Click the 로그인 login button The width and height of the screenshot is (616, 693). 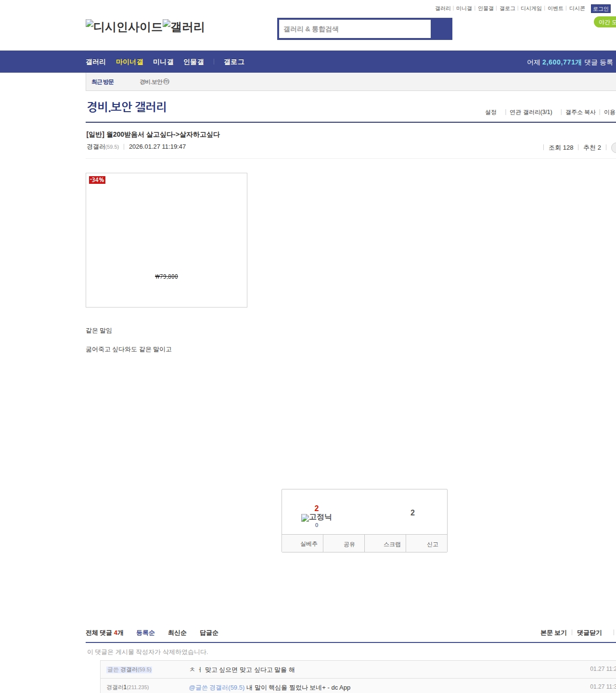click(x=601, y=9)
